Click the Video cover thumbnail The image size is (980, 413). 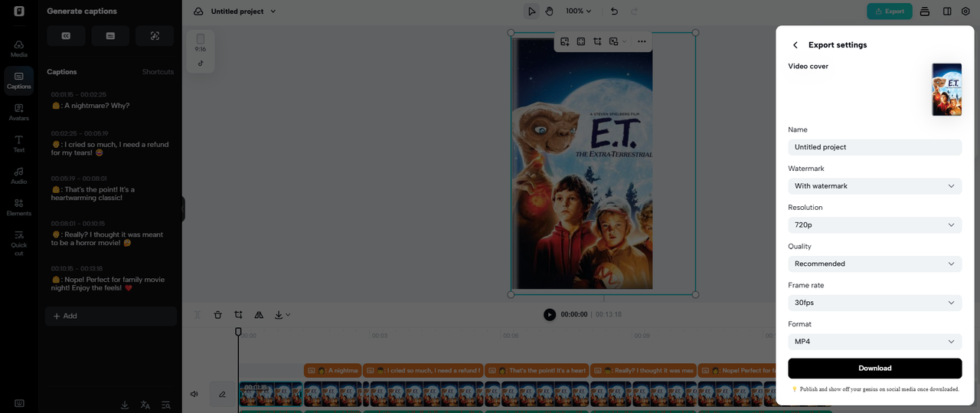tap(946, 90)
